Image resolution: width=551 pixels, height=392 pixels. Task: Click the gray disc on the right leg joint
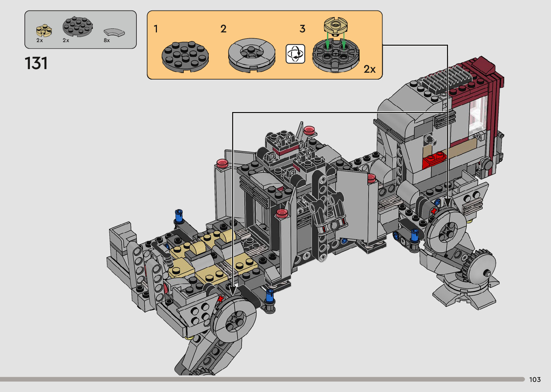click(446, 230)
